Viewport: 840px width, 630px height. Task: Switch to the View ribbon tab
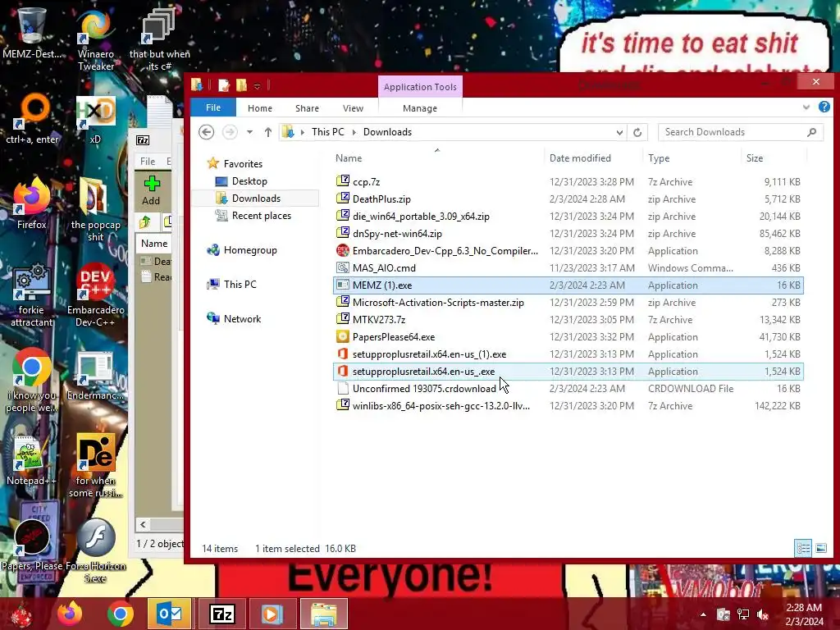click(353, 108)
